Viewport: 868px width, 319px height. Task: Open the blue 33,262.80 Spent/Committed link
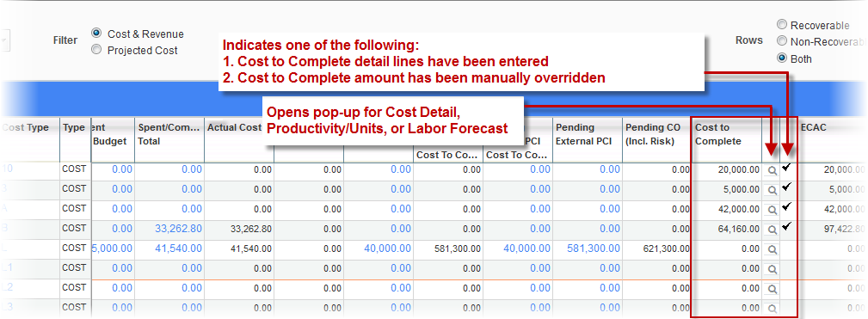click(178, 229)
